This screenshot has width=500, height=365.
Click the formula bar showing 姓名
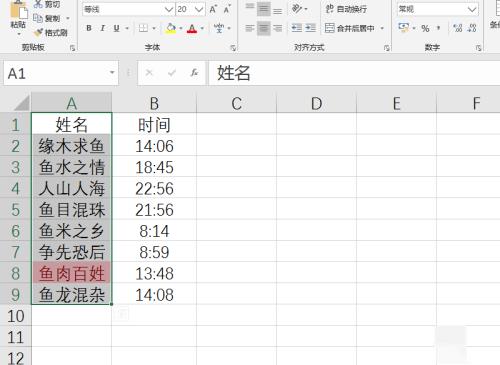pos(354,73)
